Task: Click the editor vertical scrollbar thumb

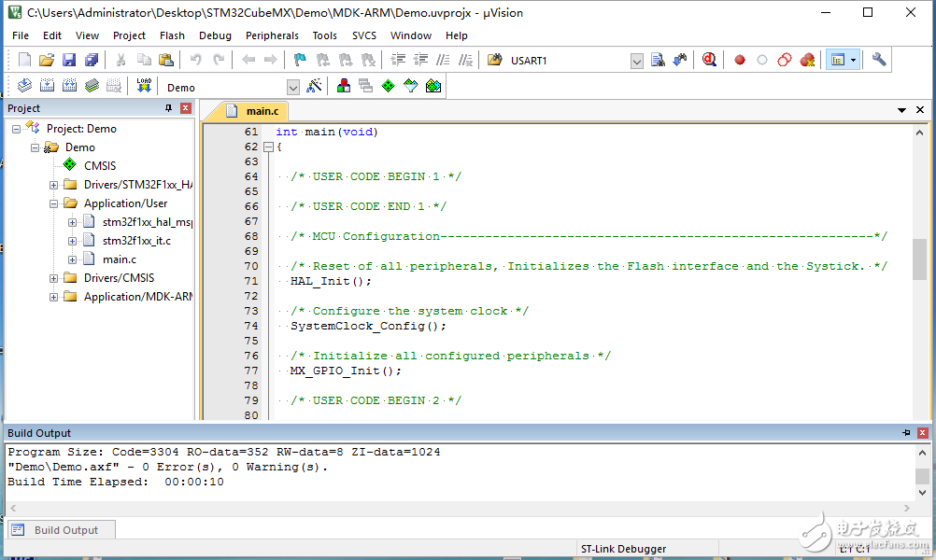Action: tap(919, 259)
